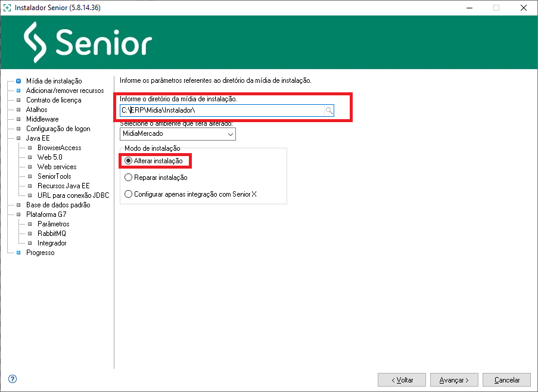538x392 pixels.
Task: Select Base de dados padrão step
Action: [x=58, y=205]
